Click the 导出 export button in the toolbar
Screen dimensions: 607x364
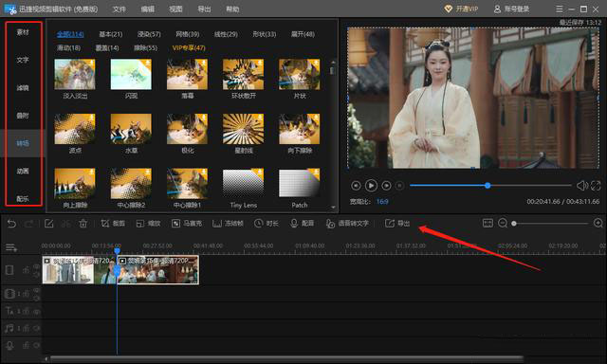click(397, 224)
